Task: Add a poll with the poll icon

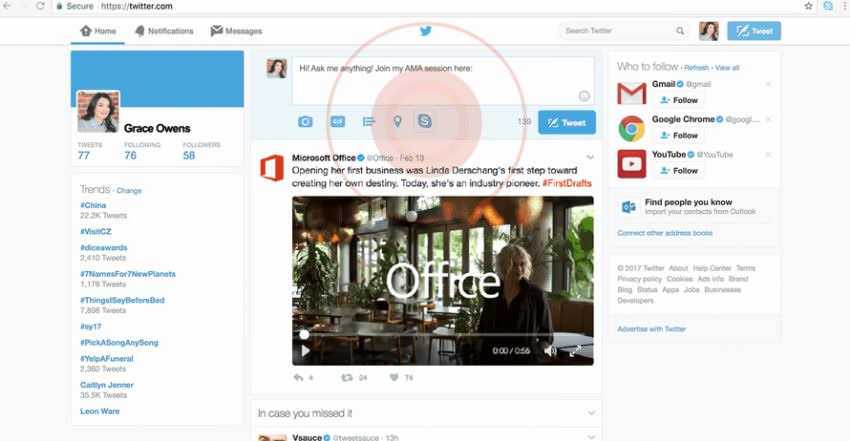Action: tap(367, 122)
